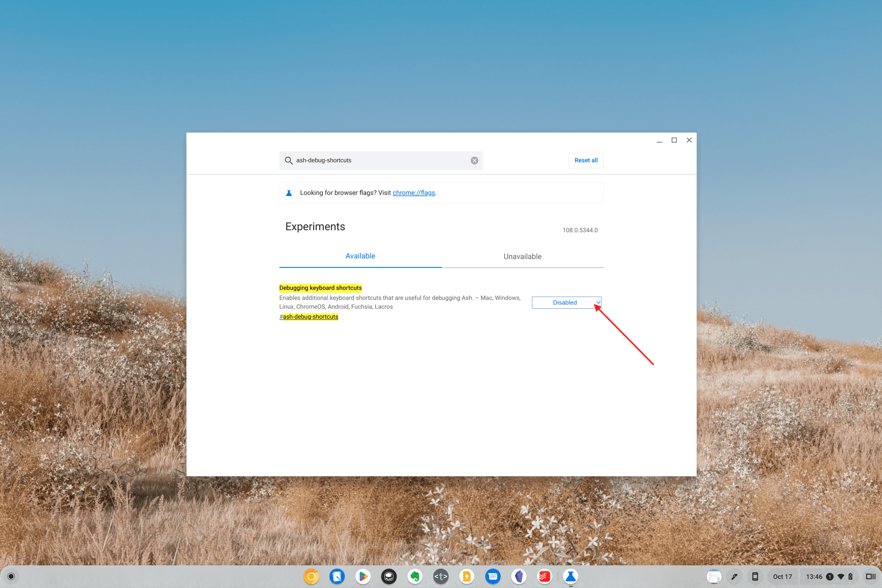Launch Obsidian from the shelf
The image size is (882, 588).
click(519, 576)
